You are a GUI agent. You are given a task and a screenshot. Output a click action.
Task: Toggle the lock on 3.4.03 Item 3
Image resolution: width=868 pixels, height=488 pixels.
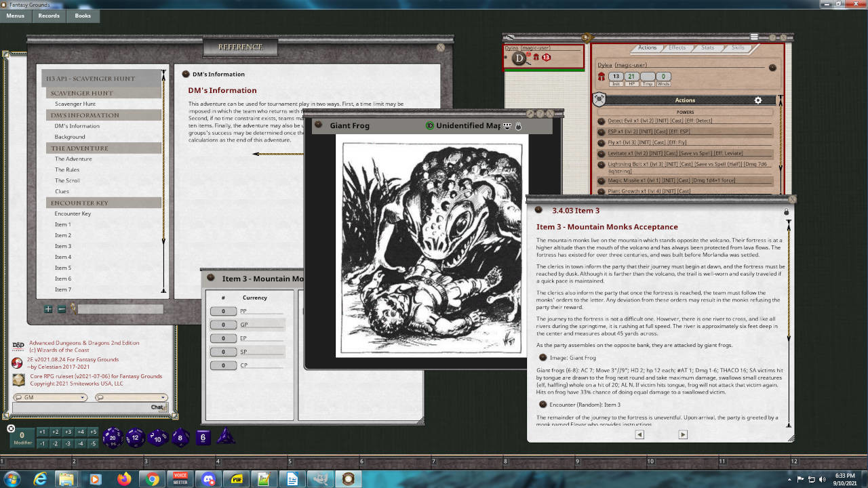(x=787, y=211)
